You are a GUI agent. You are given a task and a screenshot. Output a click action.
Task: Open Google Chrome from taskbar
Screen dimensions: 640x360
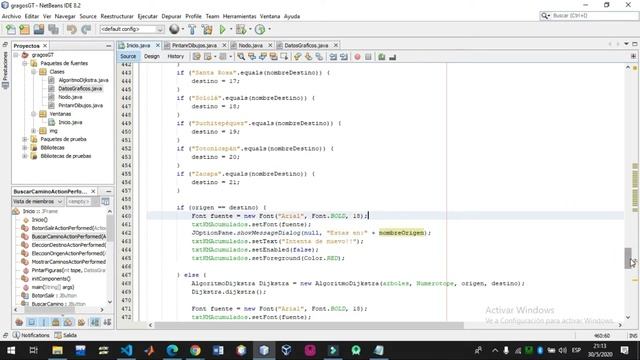tap(195, 350)
